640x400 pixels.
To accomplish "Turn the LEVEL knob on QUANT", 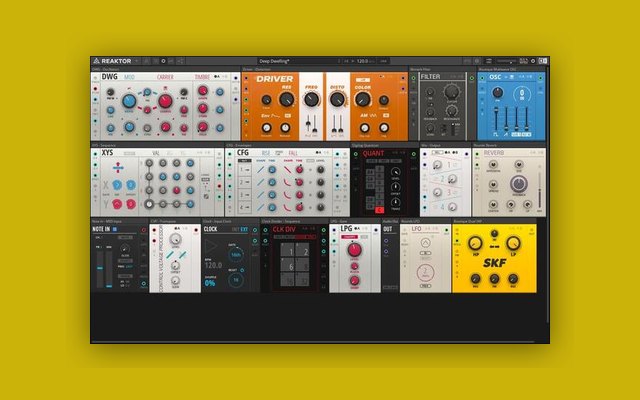I will (396, 172).
